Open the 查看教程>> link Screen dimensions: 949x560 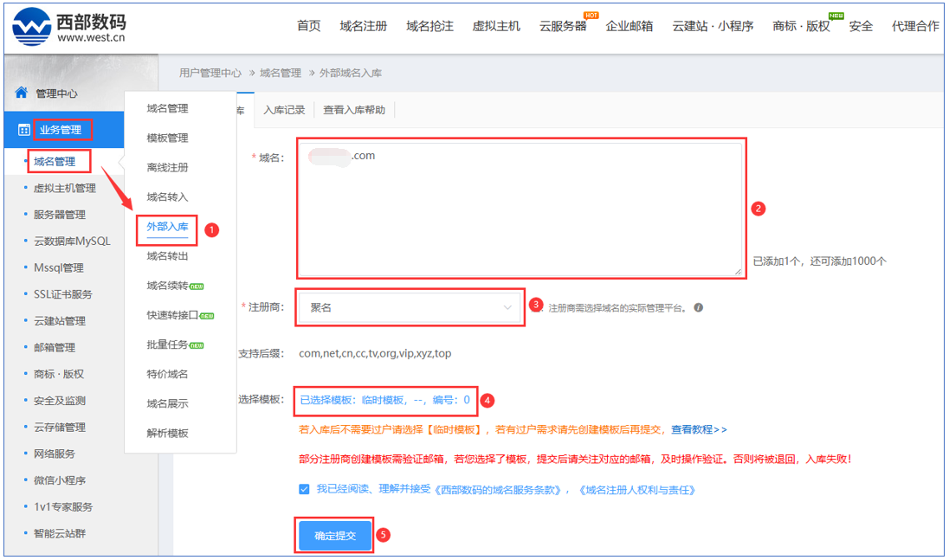(x=699, y=429)
